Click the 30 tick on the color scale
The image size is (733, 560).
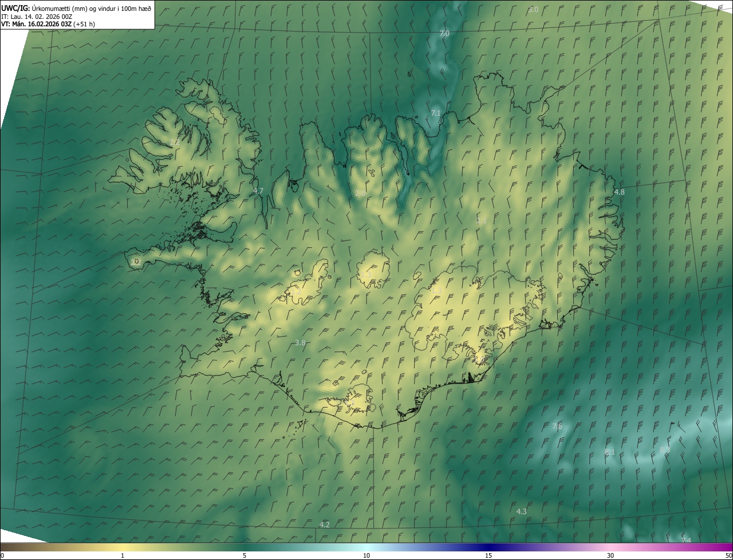610,555
